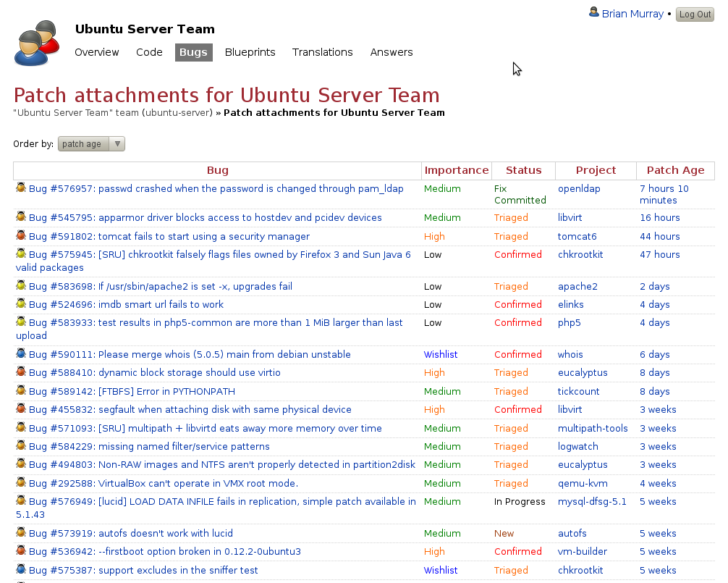Click the bug icon next to Bug #588410
Viewport: 728px width, 583px height.
pyautogui.click(x=21, y=372)
